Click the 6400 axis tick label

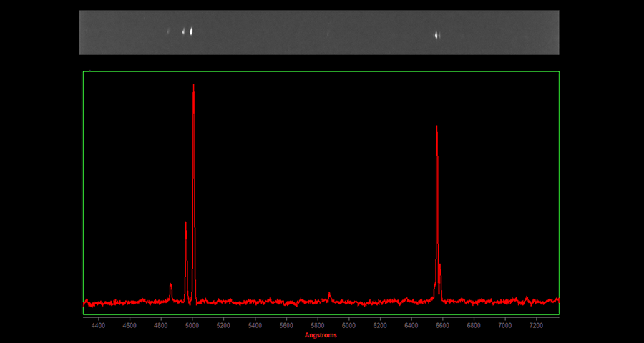(411, 325)
